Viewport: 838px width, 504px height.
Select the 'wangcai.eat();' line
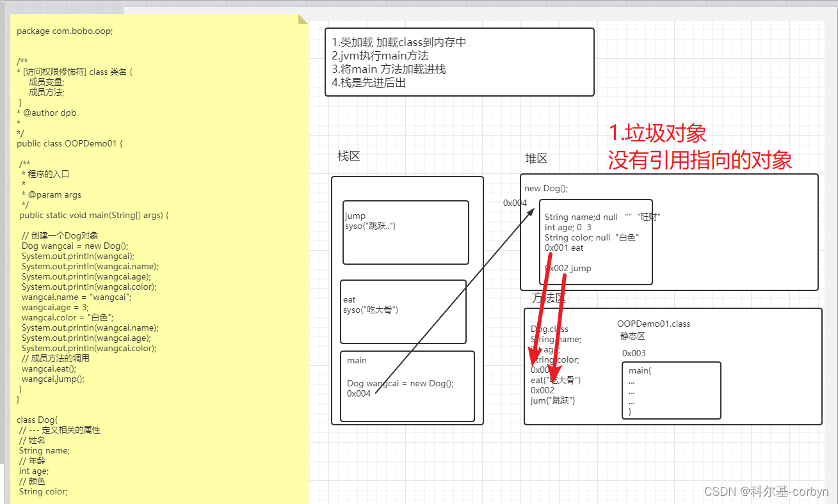49,368
